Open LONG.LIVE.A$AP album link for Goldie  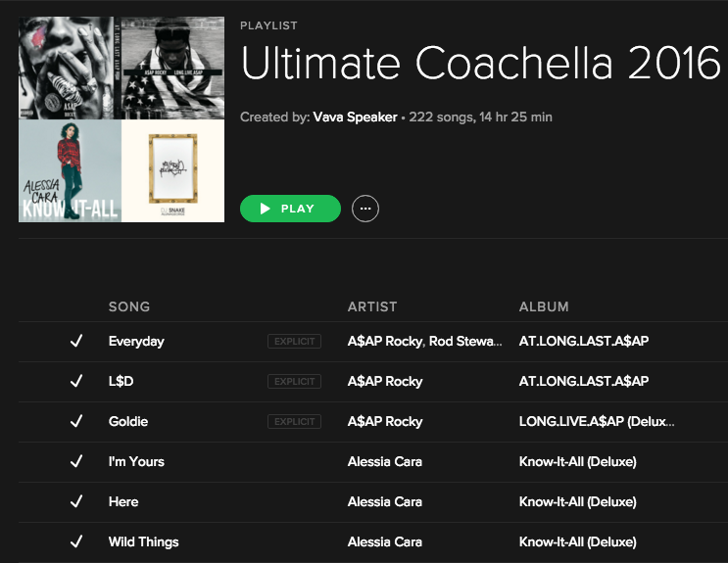(597, 421)
